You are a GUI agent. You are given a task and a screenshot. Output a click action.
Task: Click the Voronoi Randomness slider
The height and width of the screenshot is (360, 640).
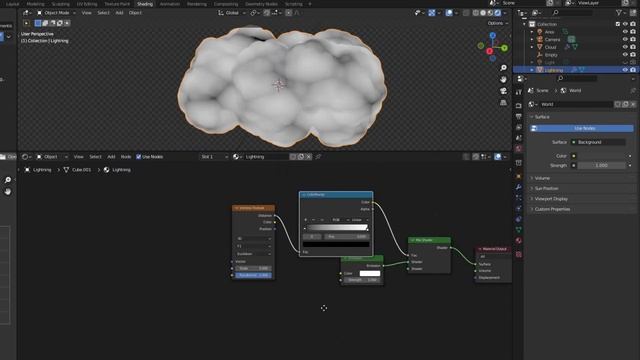pyautogui.click(x=253, y=276)
